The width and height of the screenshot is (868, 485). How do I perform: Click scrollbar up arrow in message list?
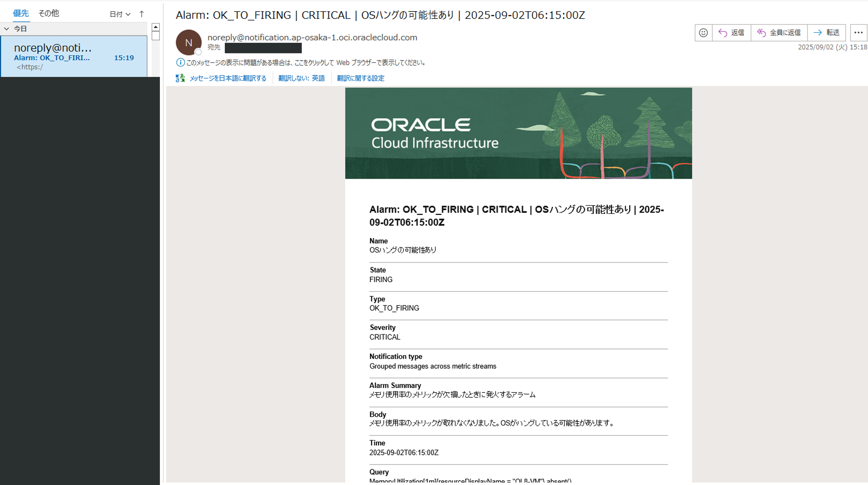155,27
